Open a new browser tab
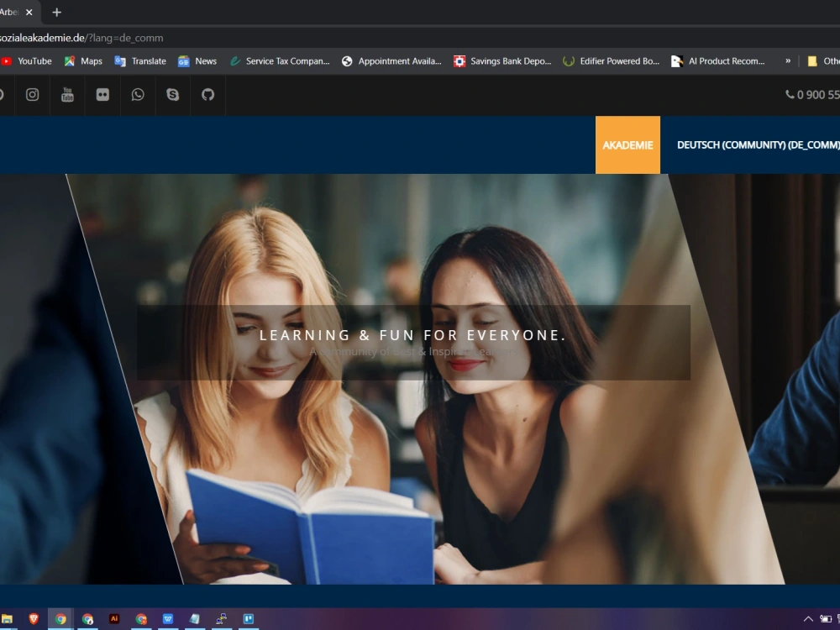Viewport: 840px width, 630px height. click(x=57, y=12)
